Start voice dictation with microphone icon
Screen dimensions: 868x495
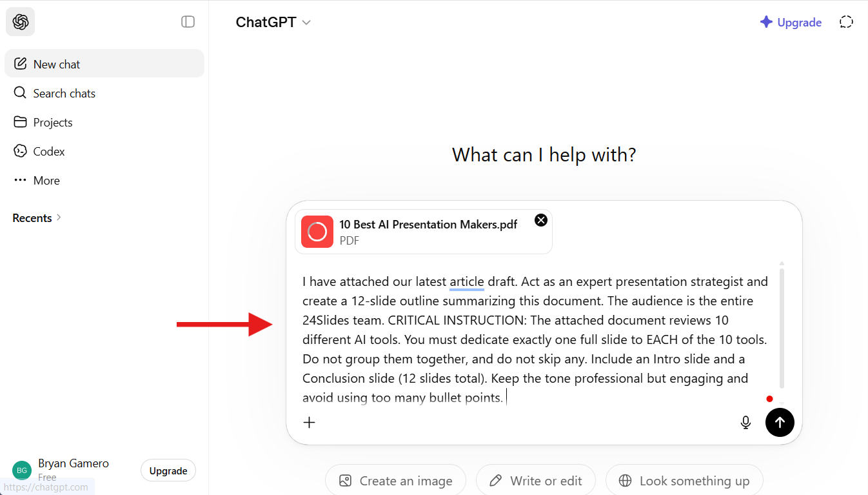click(x=745, y=423)
